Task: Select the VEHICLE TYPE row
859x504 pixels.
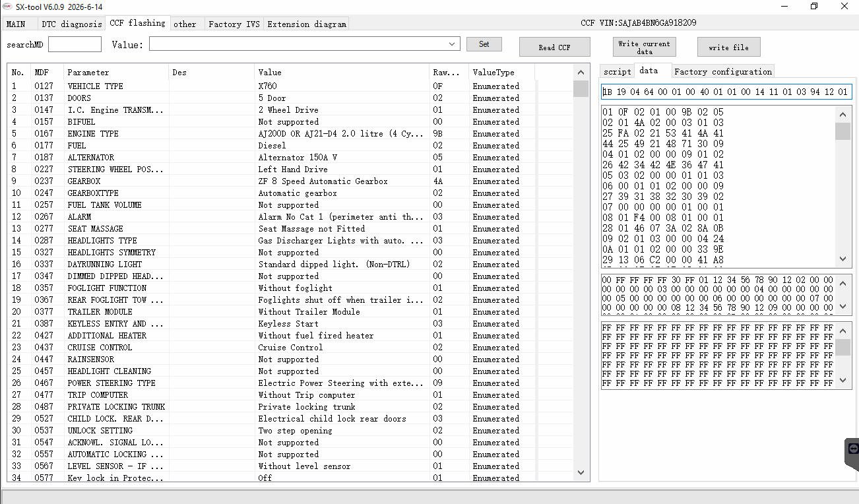Action: (x=290, y=86)
